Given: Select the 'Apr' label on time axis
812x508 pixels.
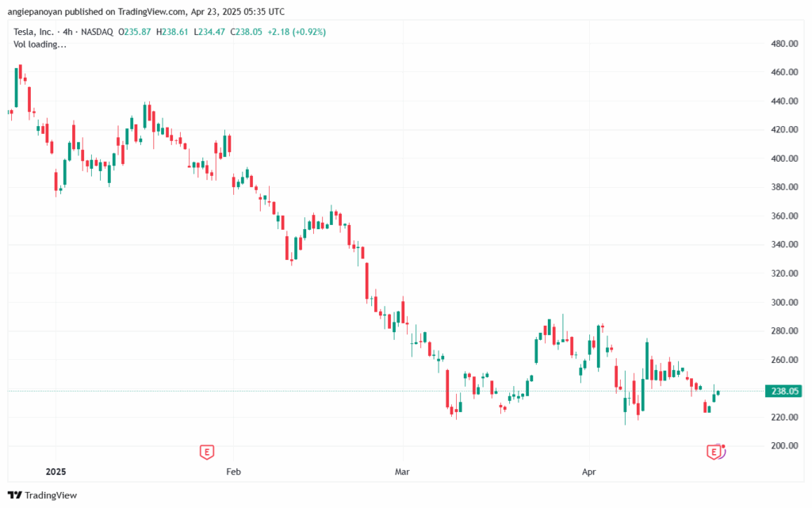Looking at the screenshot, I should (590, 472).
